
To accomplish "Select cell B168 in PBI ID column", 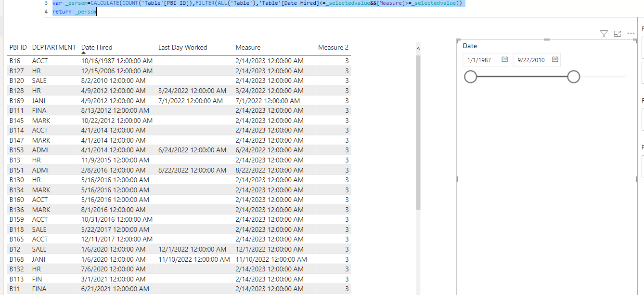I will click(x=17, y=259).
